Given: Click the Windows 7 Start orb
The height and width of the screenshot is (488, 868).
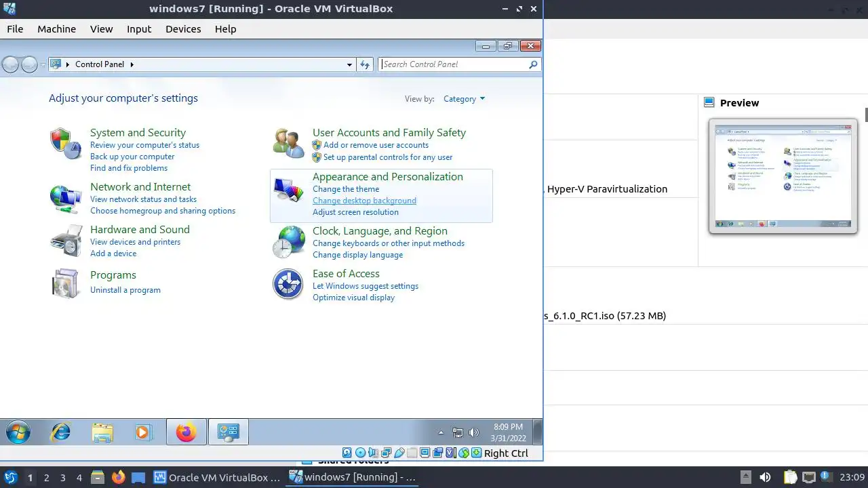Looking at the screenshot, I should 18,432.
